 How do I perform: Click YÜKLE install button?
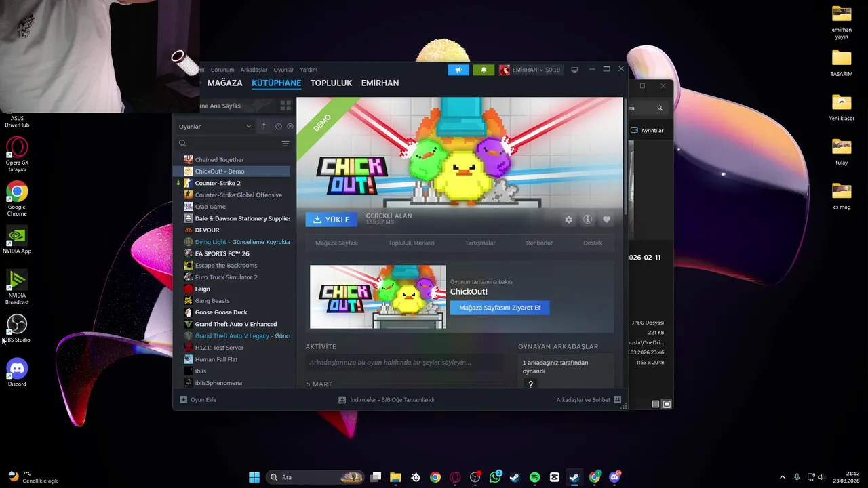click(x=331, y=220)
